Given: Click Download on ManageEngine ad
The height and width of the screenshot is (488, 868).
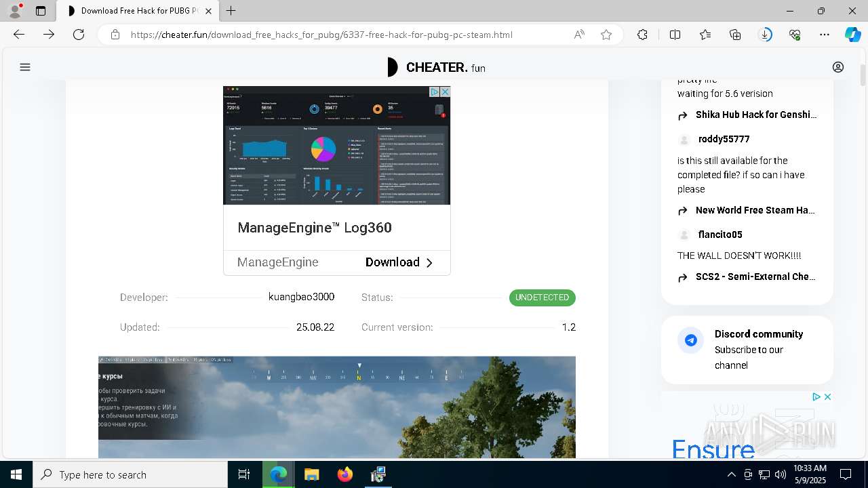Looking at the screenshot, I should click(x=399, y=262).
